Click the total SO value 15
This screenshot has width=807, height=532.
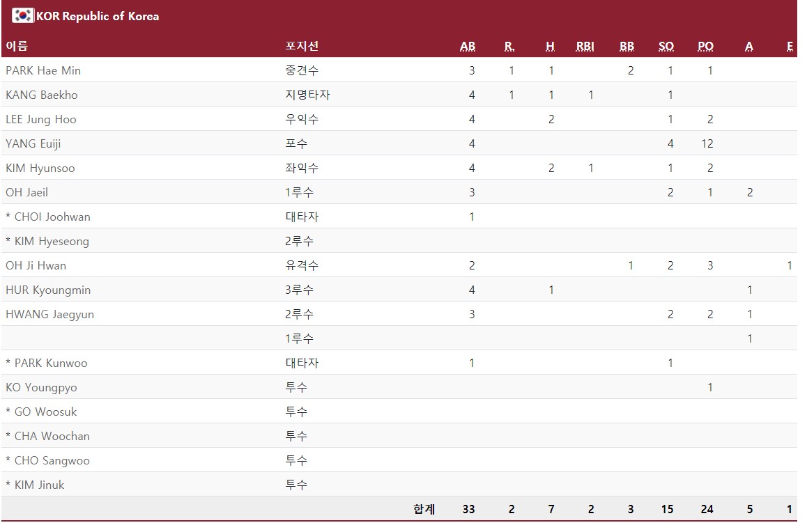pyautogui.click(x=668, y=510)
